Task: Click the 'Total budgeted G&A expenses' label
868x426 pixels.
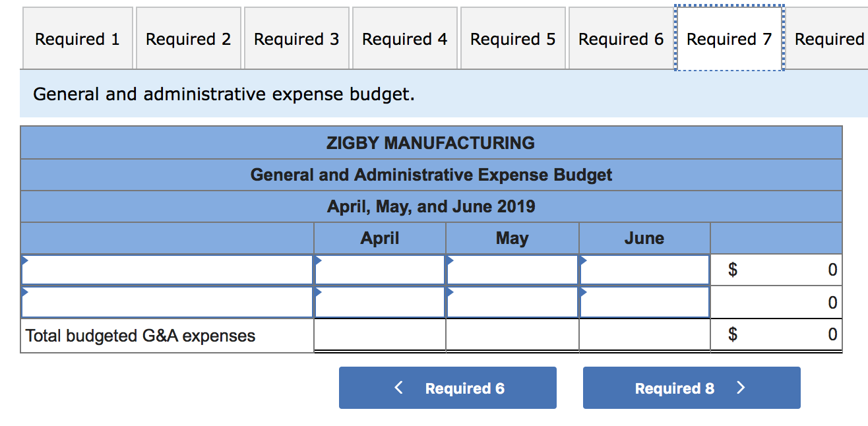Action: point(140,336)
